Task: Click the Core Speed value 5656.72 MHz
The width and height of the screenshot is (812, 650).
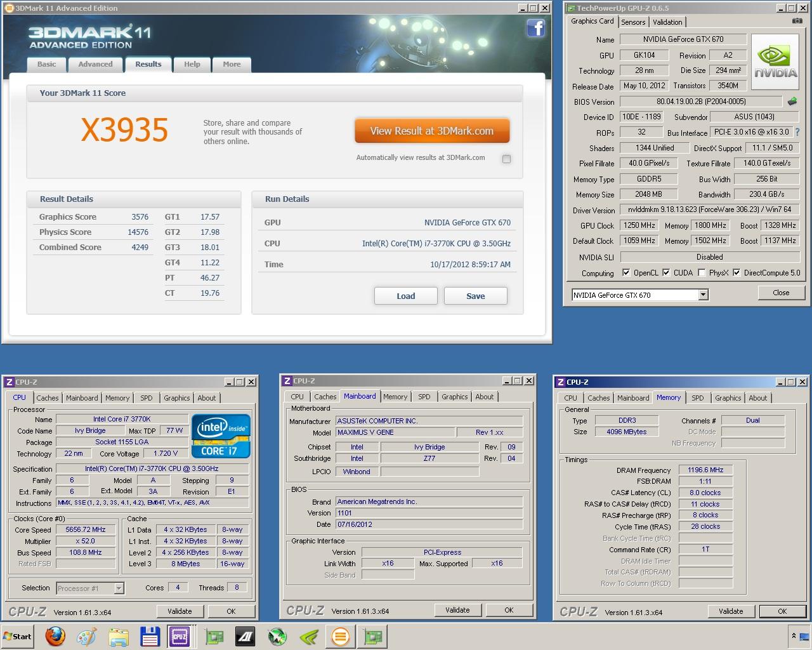Action: (x=86, y=529)
